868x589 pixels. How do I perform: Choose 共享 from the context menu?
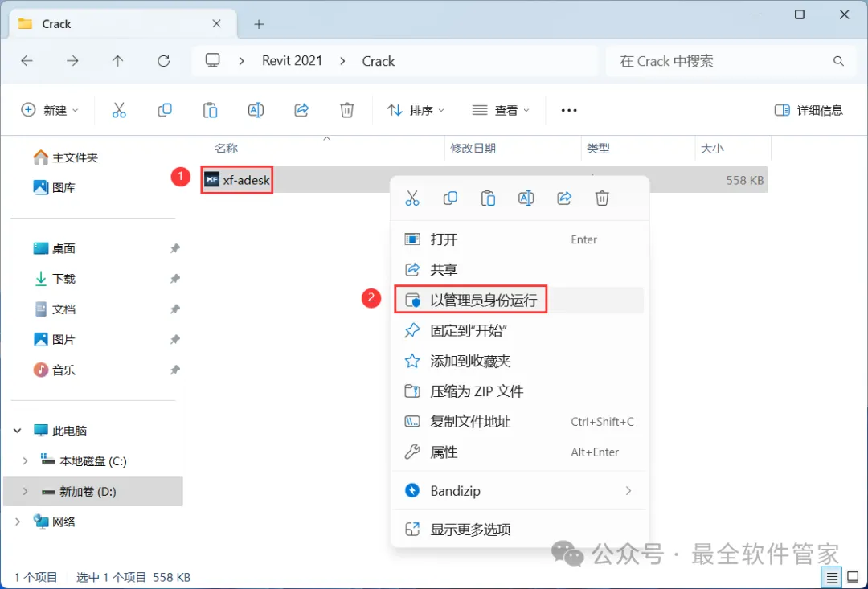[x=518, y=269]
